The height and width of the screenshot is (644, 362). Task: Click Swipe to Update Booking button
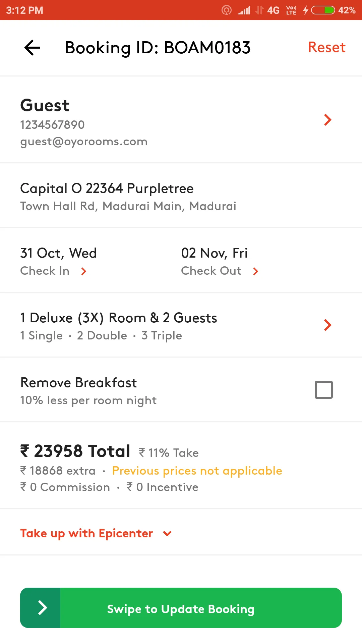(x=181, y=608)
